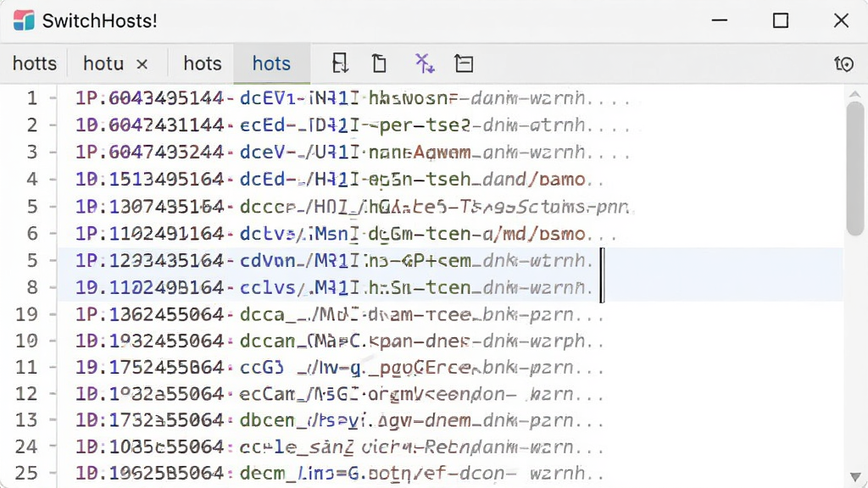Screen dimensions: 868x488
Task: Click line number 12 in gutter
Action: pos(26,394)
